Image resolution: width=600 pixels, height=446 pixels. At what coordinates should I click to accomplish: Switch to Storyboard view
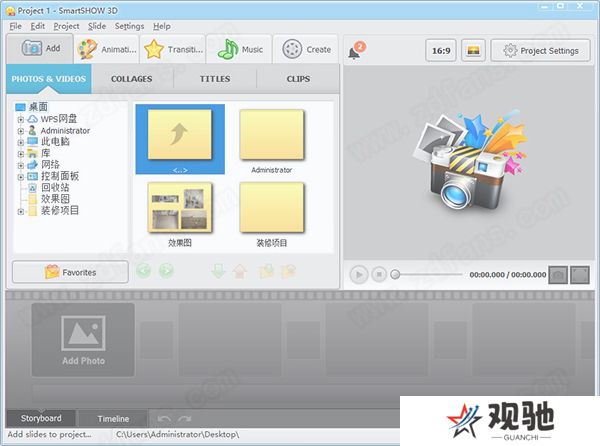(41, 418)
